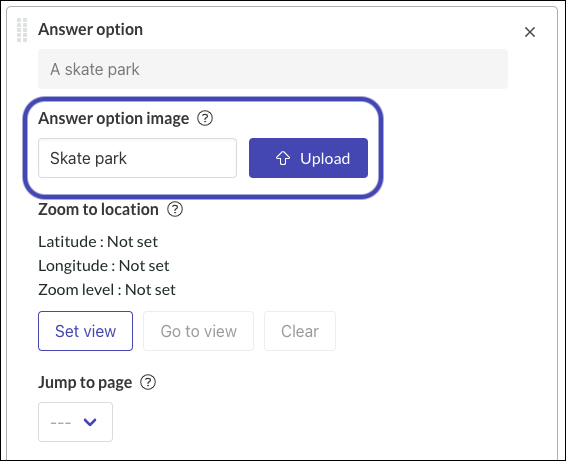Click the 'Answer option' panel heading
The height and width of the screenshot is (461, 566).
click(x=91, y=30)
